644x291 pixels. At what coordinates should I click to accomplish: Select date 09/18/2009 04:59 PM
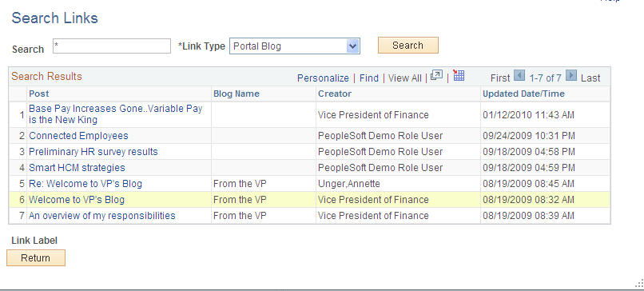pos(529,168)
